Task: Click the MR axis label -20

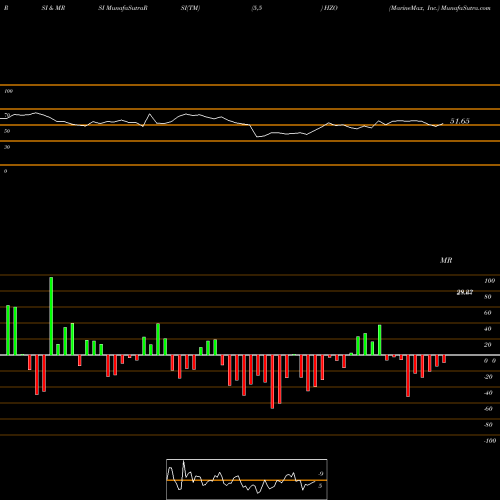Action: (488, 377)
